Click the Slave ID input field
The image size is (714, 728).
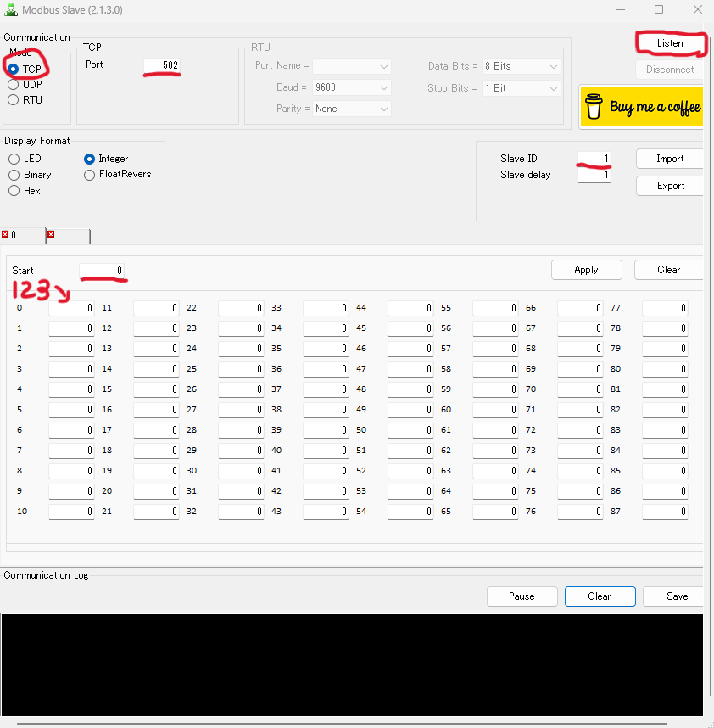point(594,159)
